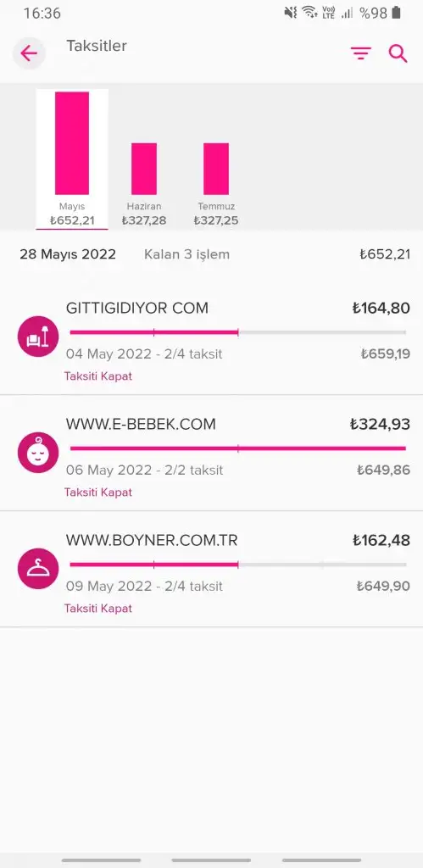Tap the hanger icon beside BOYNER

(x=38, y=569)
